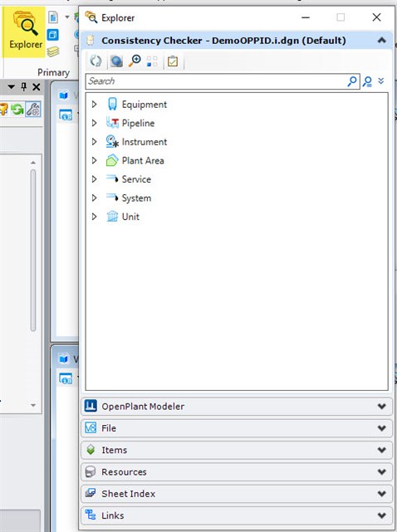Click the clipboard checkmark icon in the toolbar
Viewport: 397px width, 532px height.
tap(173, 61)
